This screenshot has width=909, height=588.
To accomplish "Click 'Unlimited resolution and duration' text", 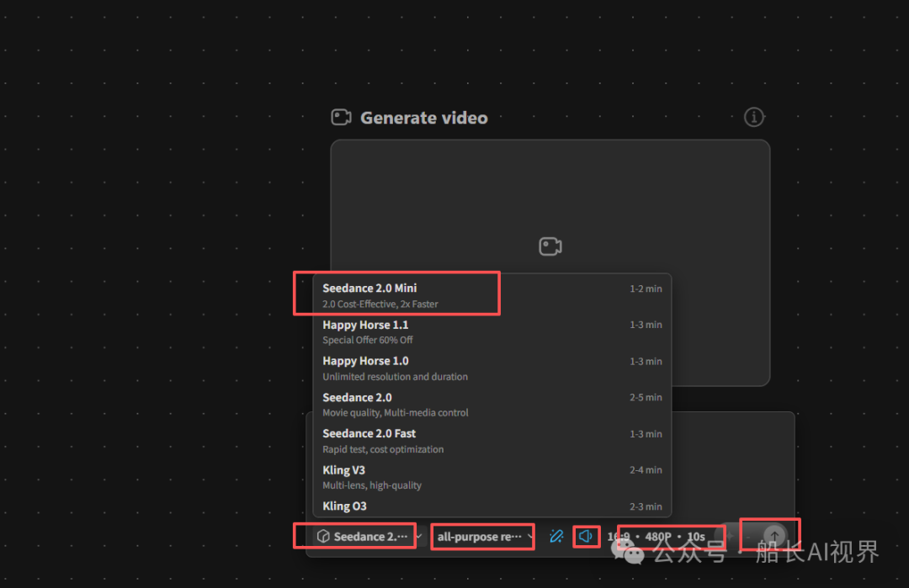I will pos(395,377).
